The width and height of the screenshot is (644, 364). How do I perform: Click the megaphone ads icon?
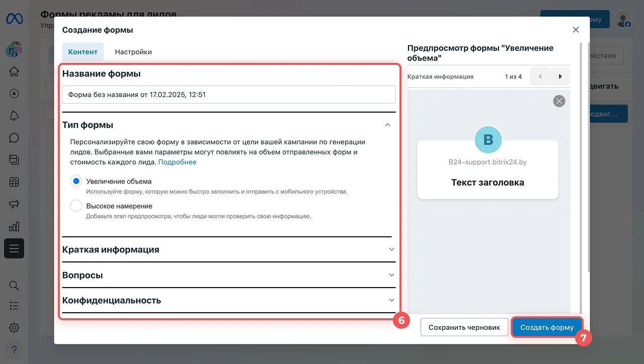coord(14,204)
